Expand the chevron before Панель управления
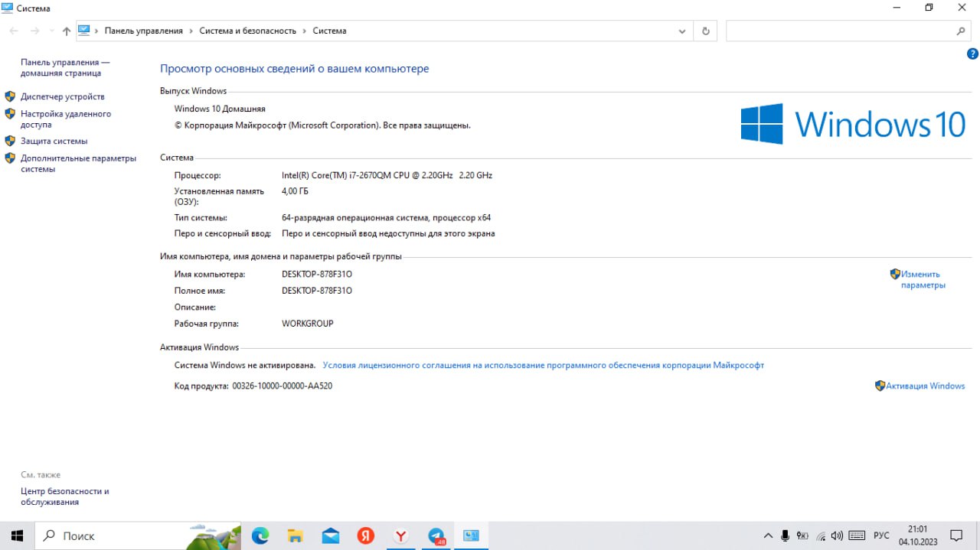The width and height of the screenshot is (980, 550). (97, 31)
